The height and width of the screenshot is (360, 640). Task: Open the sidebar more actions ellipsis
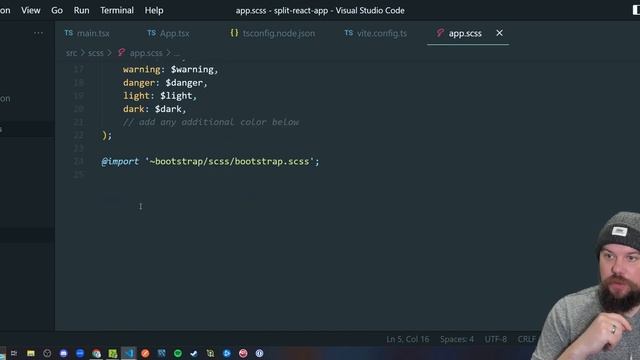click(x=38, y=33)
